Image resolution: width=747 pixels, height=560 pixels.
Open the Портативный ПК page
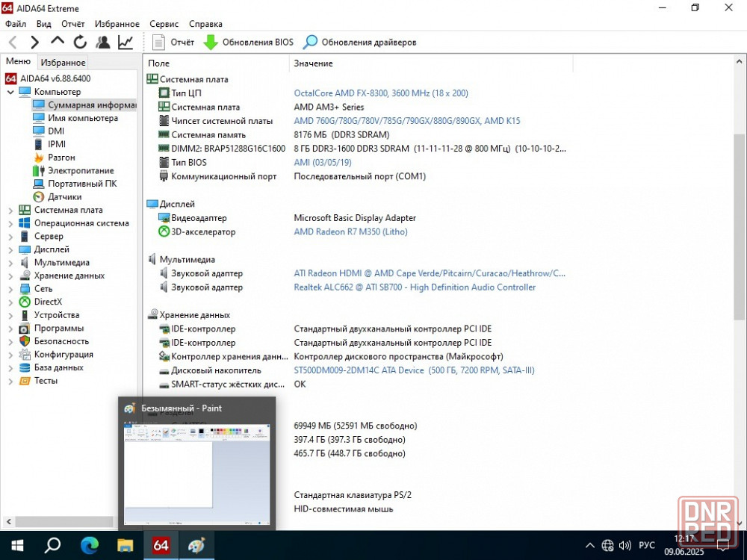[x=74, y=184]
